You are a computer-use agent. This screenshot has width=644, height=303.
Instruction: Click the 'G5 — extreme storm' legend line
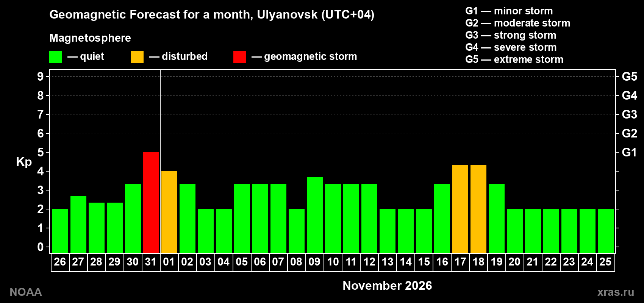(x=514, y=59)
